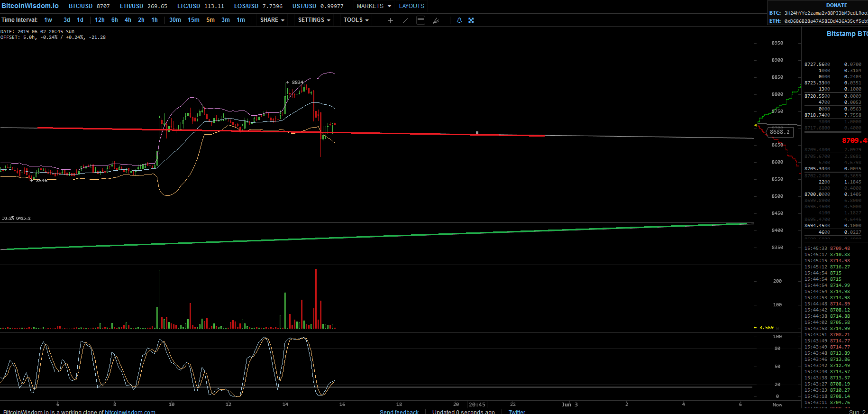Click the red 8709 last price
Viewport: 868px width, 414px height.
point(855,140)
